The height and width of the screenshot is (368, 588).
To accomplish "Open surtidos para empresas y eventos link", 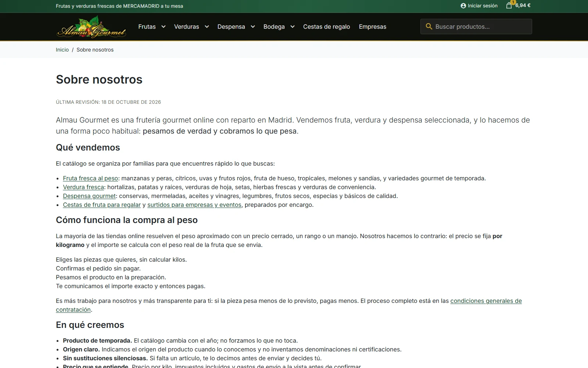I will [x=194, y=205].
